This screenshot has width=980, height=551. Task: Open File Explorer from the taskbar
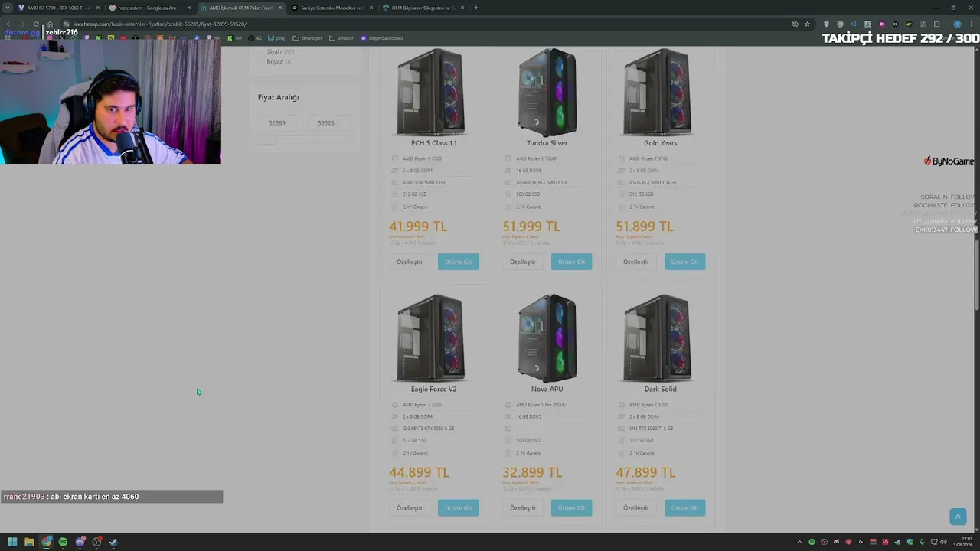coord(29,542)
